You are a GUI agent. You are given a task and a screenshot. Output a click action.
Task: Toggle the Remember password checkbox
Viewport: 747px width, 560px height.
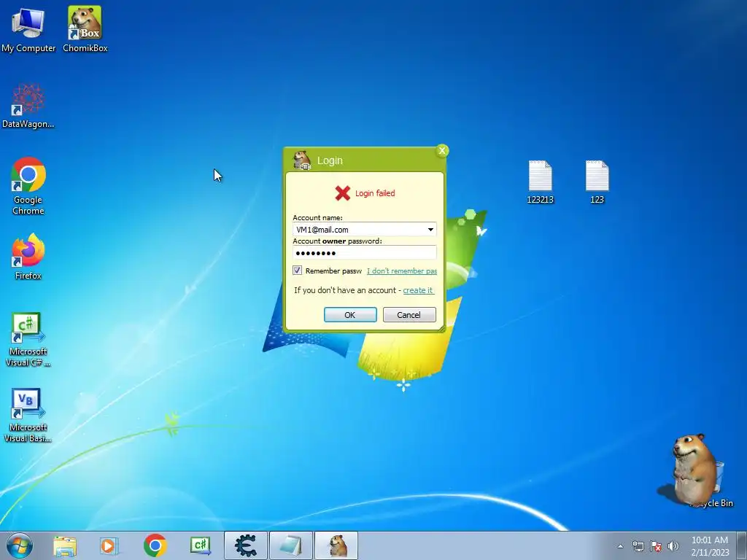point(298,271)
